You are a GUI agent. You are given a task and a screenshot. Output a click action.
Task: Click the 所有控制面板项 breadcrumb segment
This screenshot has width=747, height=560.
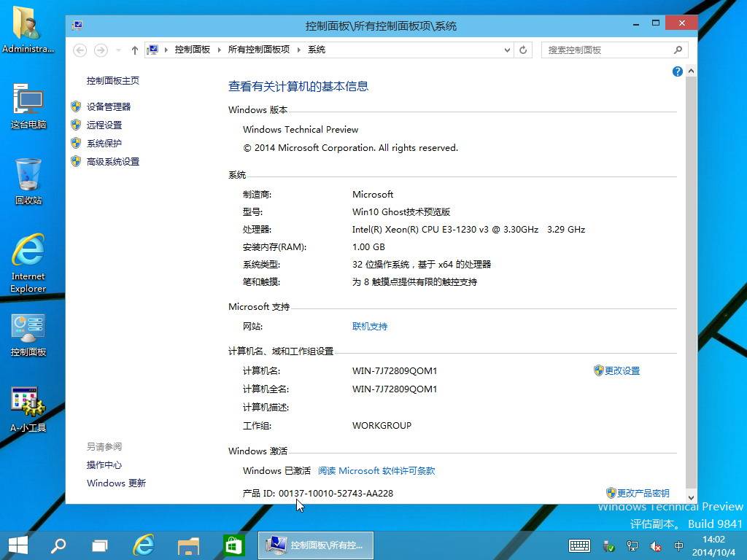(259, 50)
